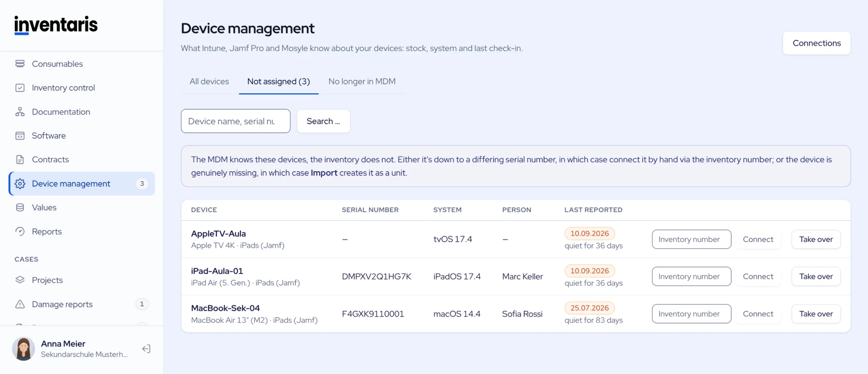
Task: Click the MacBook-Sek-04 device name
Action: coord(225,308)
